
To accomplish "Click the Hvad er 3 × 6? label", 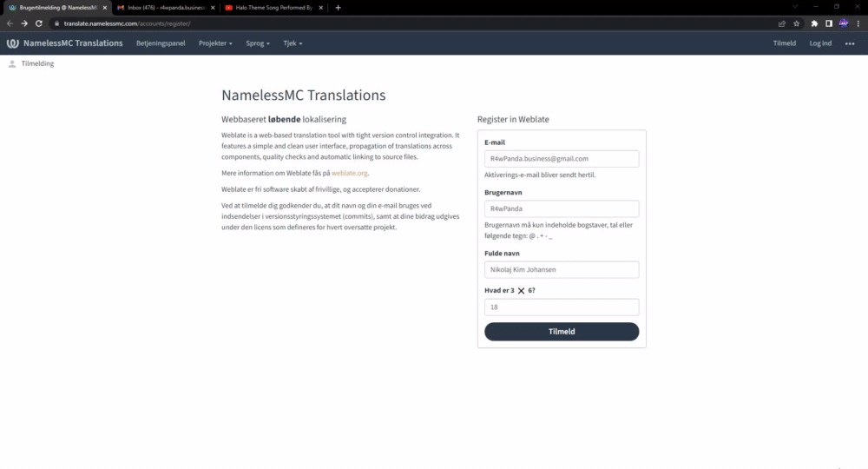I will (510, 290).
